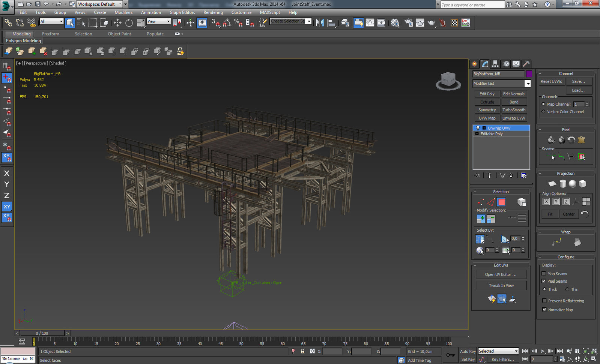This screenshot has height=364, width=600.
Task: Click the Open UV Editor button
Action: click(501, 274)
